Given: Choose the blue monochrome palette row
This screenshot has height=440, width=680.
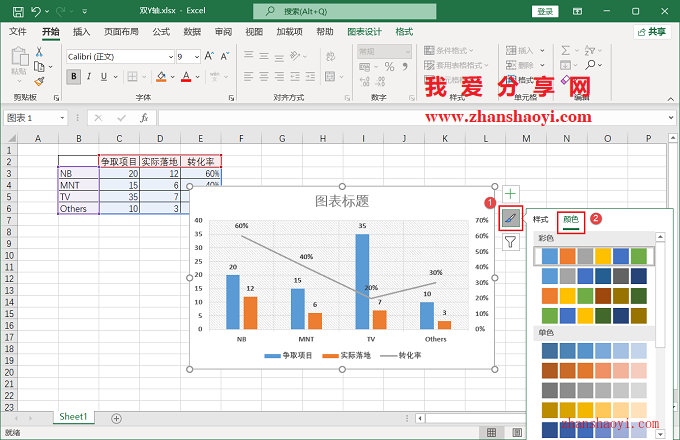Looking at the screenshot, I should pyautogui.click(x=594, y=351).
